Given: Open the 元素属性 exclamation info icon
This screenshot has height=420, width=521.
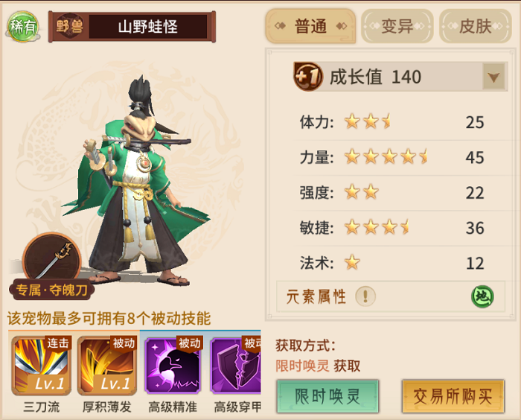Looking at the screenshot, I should 365,296.
